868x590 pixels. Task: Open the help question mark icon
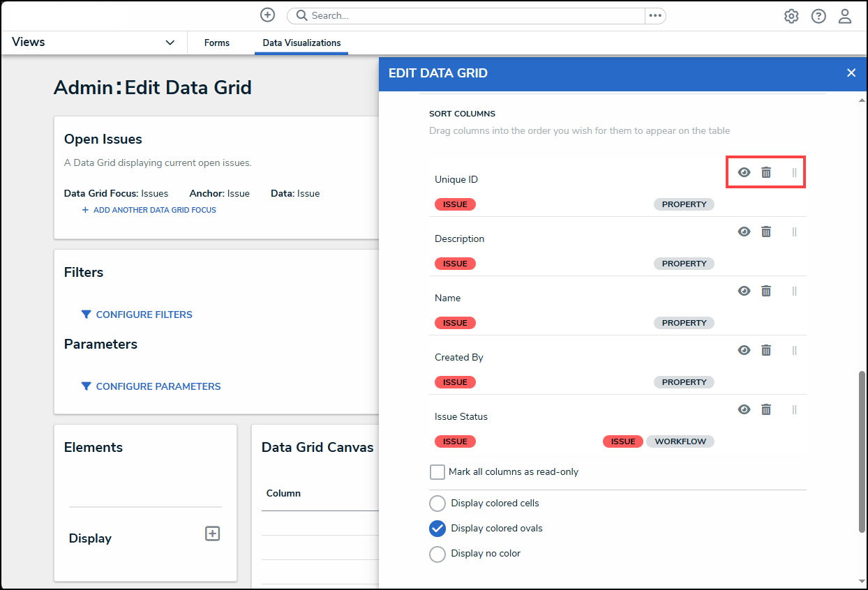(818, 16)
